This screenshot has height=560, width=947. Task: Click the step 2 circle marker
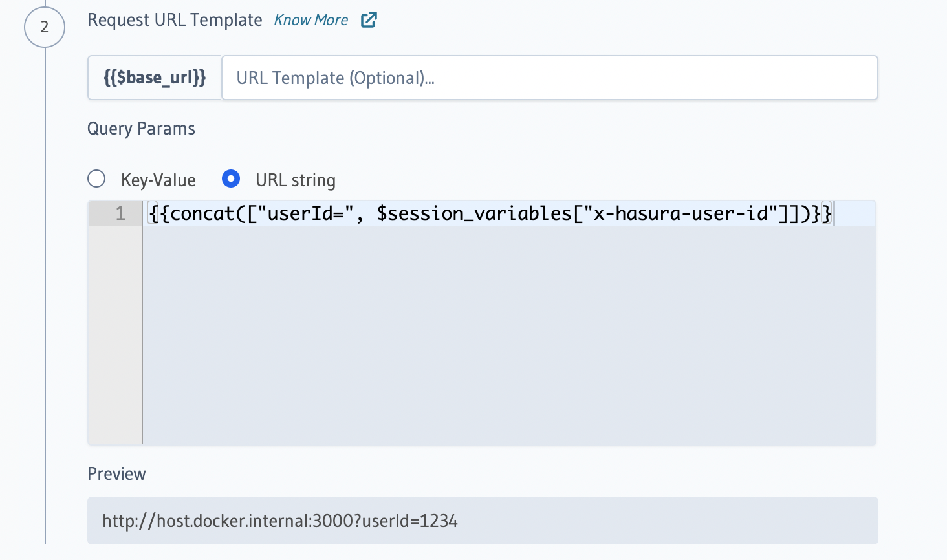pos(45,27)
